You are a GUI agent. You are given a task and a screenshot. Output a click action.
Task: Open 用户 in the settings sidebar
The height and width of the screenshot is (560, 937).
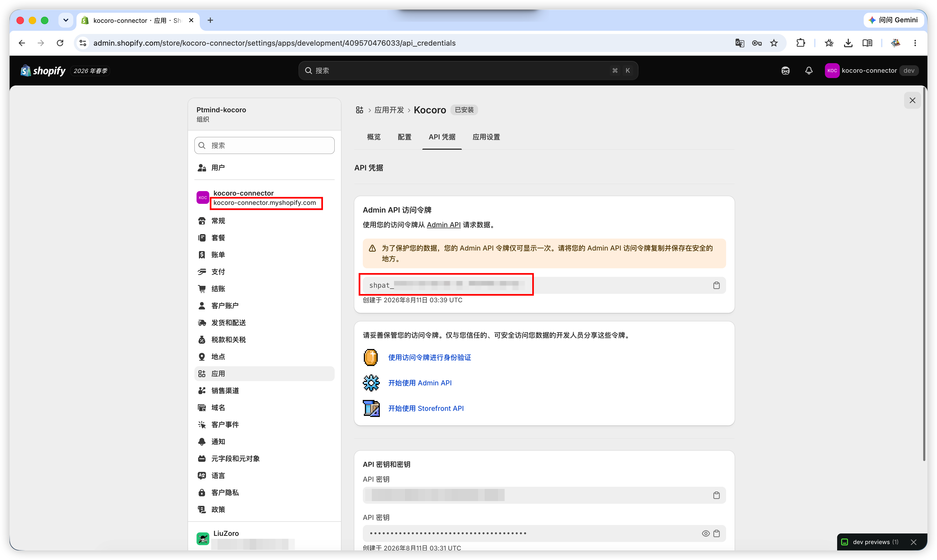[x=264, y=167]
